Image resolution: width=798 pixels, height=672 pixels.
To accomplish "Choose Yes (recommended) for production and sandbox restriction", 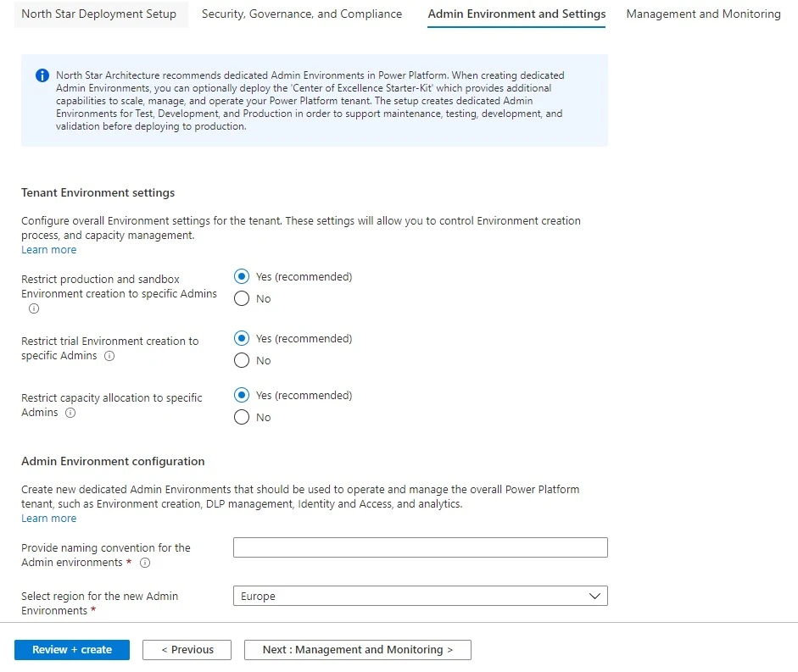I will pos(242,276).
